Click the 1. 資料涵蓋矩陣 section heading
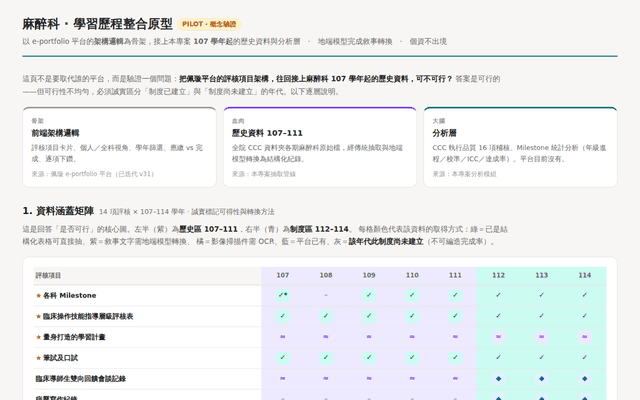The height and width of the screenshot is (400, 640). pyautogui.click(x=58, y=211)
